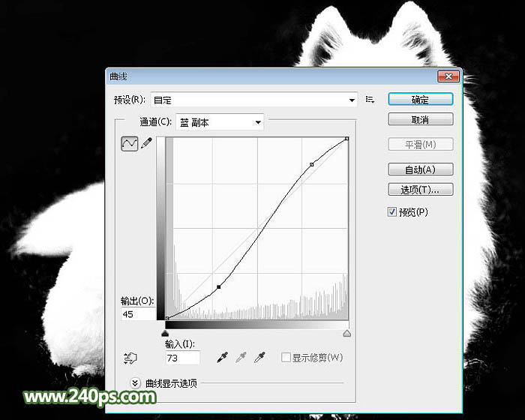Open the 通道(C) channel dropdown
This screenshot has width=525, height=420.
220,122
